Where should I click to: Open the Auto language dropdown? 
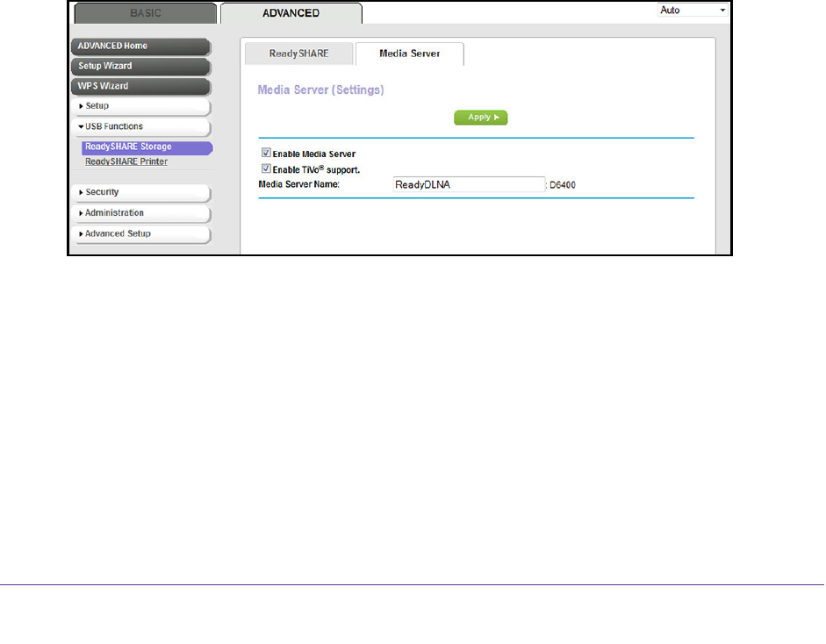(x=693, y=10)
